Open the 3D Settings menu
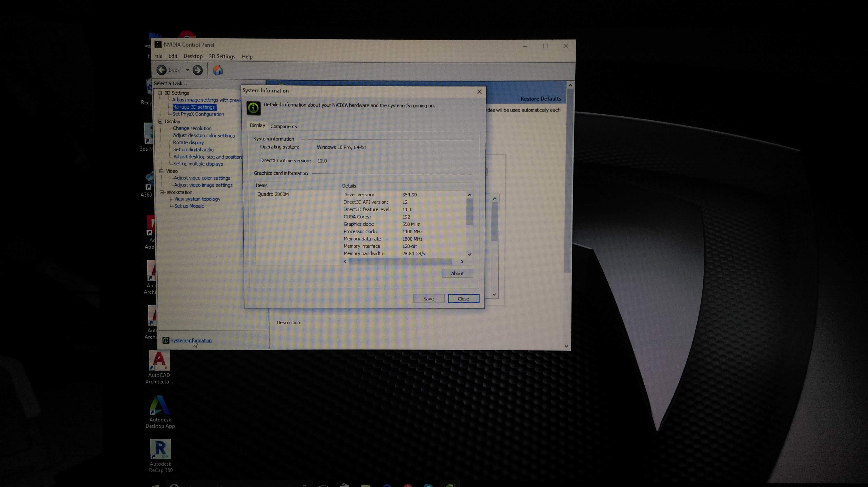868x487 pixels. click(x=222, y=56)
